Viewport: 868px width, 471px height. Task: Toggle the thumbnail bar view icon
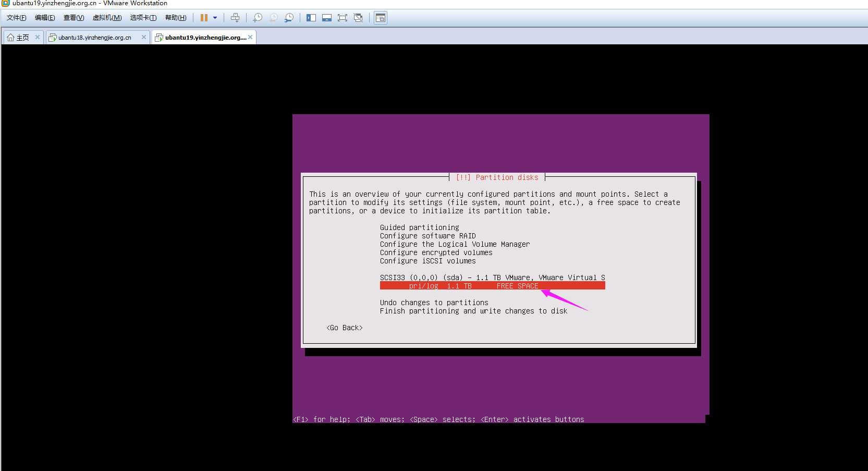327,18
